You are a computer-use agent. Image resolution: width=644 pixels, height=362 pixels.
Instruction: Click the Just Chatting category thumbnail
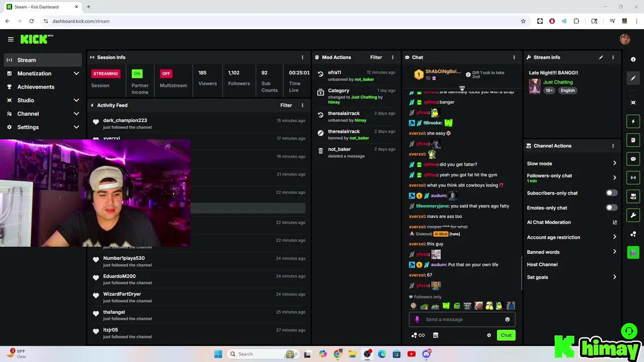tap(534, 86)
